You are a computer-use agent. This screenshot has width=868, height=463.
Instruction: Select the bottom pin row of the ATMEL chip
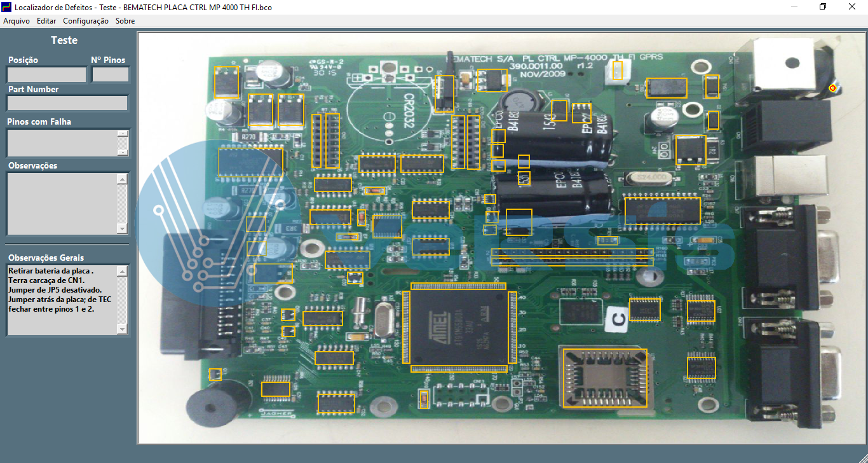459,368
